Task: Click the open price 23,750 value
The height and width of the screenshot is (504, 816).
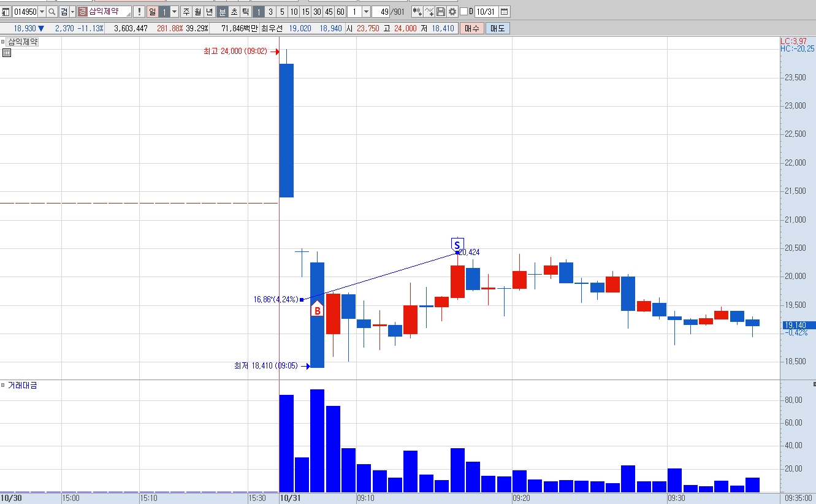Action: 368,28
